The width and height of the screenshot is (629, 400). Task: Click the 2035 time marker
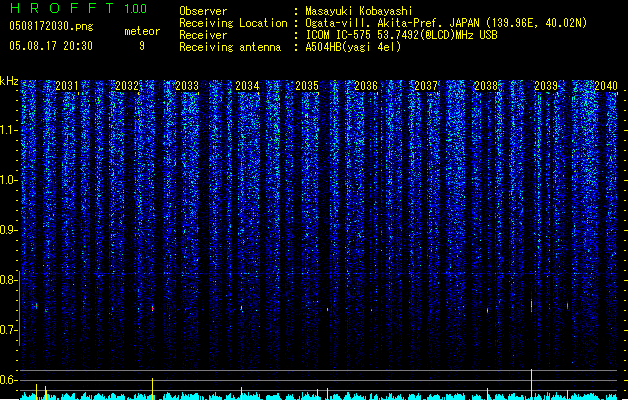pyautogui.click(x=307, y=86)
